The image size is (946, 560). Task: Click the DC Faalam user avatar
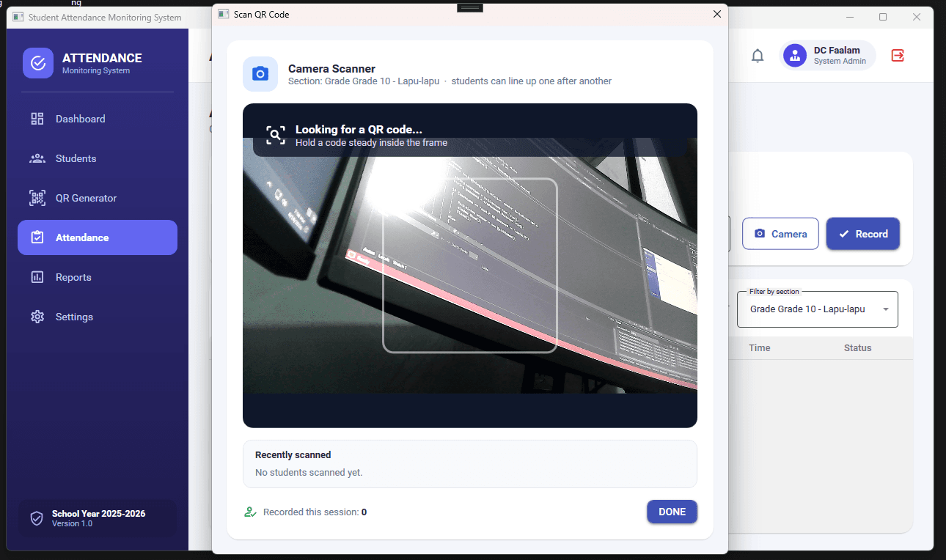(795, 56)
